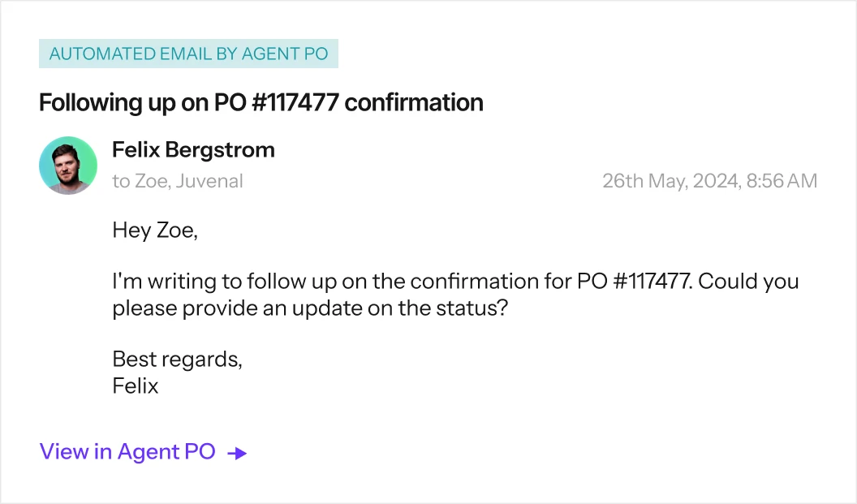This screenshot has height=504, width=857.
Task: Click the 8:56 AM time stamp
Action: pos(782,181)
